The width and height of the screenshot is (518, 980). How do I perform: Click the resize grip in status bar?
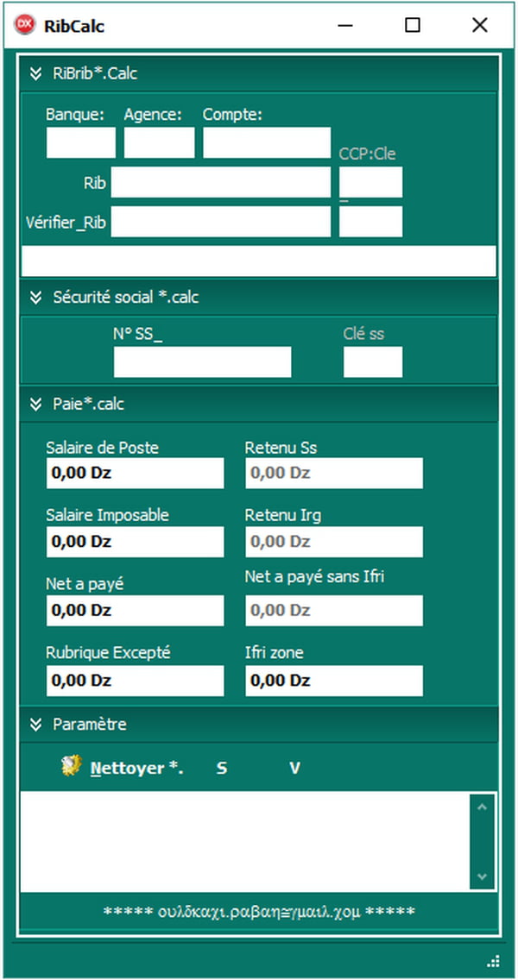pyautogui.click(x=493, y=961)
